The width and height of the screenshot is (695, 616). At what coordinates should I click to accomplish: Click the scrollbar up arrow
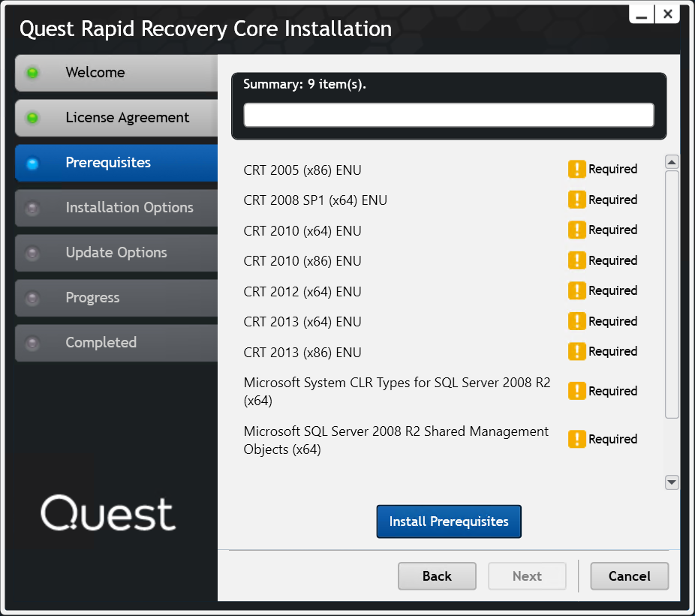click(672, 161)
